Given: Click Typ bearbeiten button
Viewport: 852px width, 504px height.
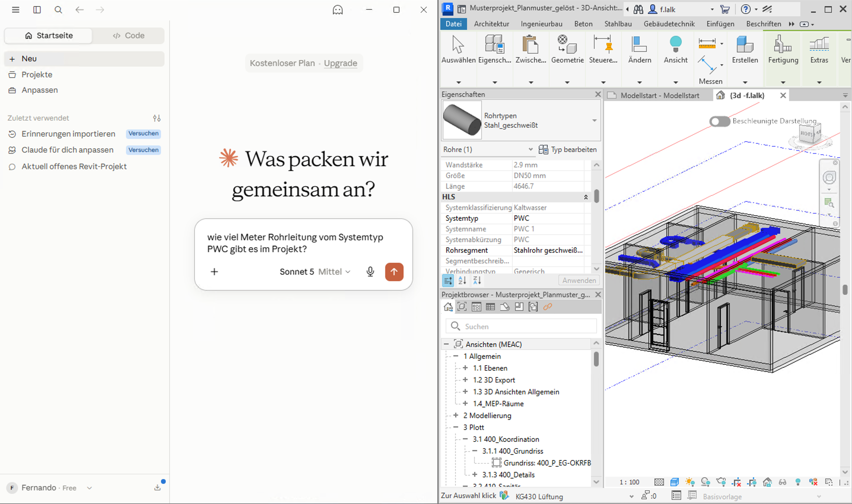Looking at the screenshot, I should coord(567,149).
